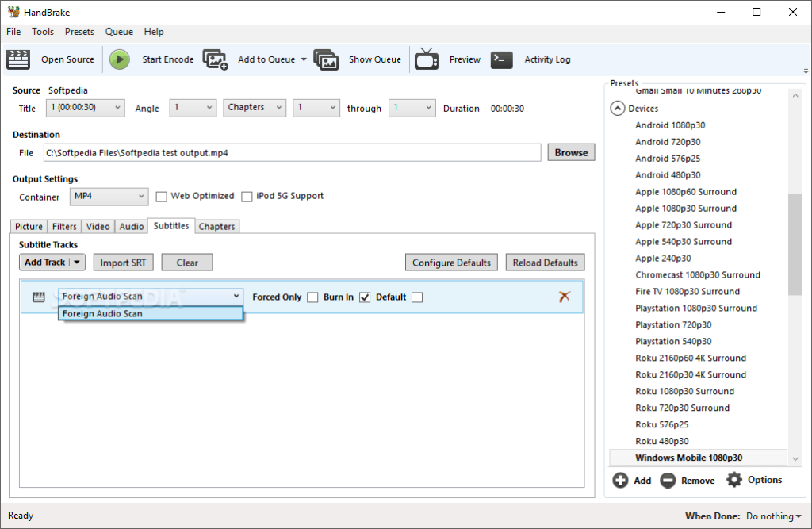Uncheck the Burn In checkbox
Viewport: 812px width, 529px height.
[365, 297]
